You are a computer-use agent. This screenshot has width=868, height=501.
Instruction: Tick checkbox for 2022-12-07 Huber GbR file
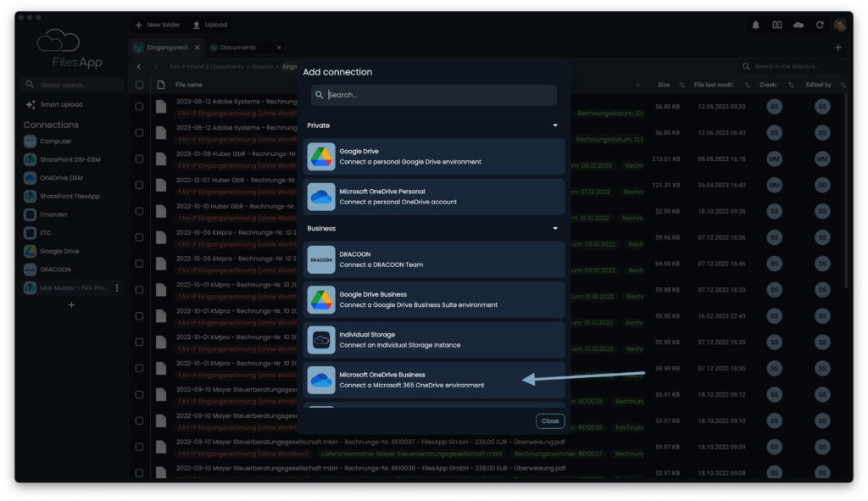(140, 185)
